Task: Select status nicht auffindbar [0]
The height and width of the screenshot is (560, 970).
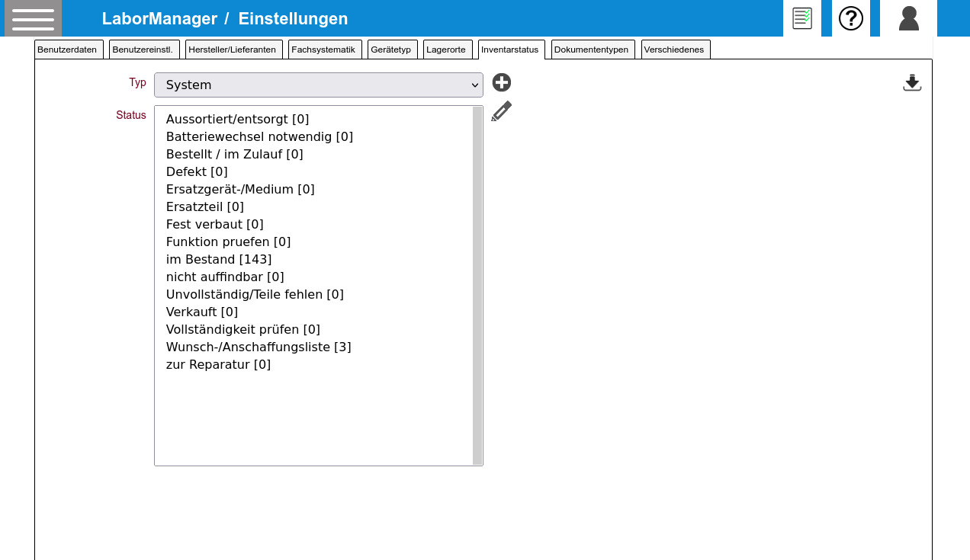Action: (x=313, y=277)
